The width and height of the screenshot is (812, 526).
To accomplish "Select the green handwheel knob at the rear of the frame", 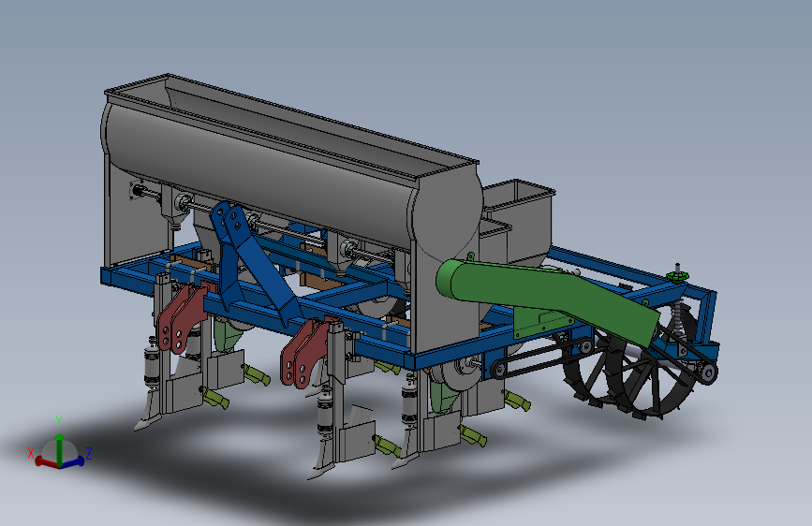I will (x=677, y=275).
